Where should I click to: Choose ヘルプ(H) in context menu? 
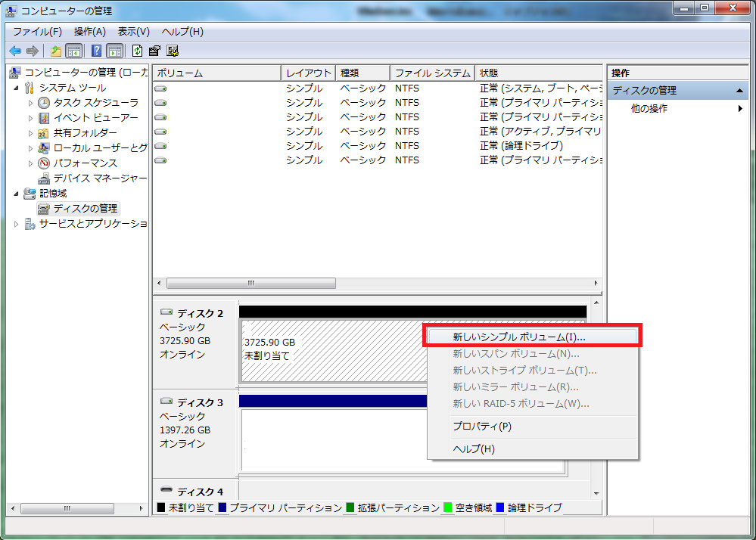[x=532, y=449]
